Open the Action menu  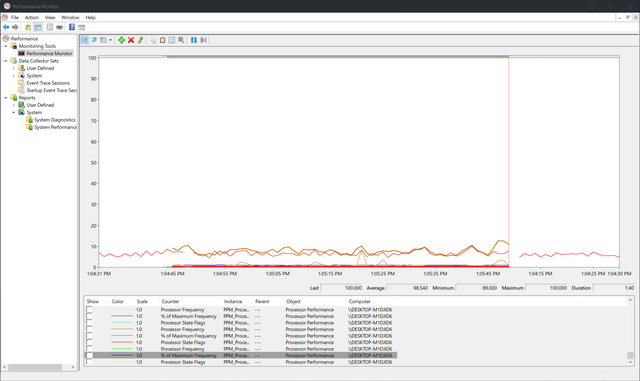[x=31, y=18]
